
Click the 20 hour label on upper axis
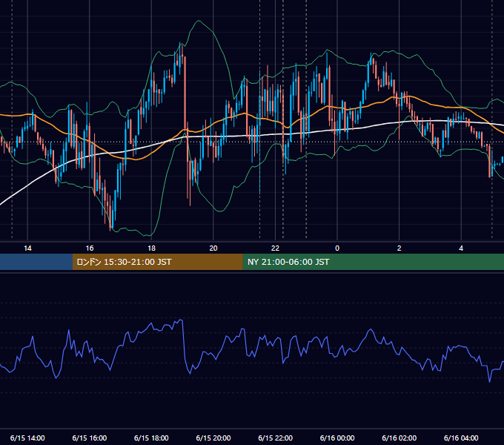click(x=213, y=248)
